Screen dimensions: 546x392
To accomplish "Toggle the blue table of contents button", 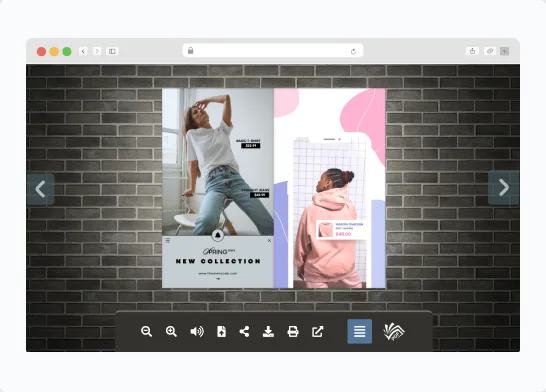I will click(x=360, y=331).
